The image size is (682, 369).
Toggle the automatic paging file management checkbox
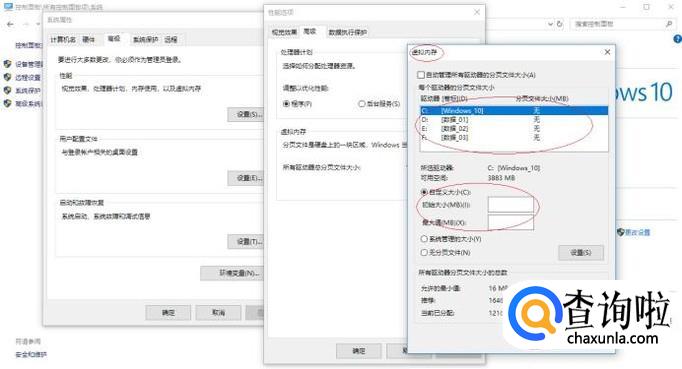[x=421, y=75]
